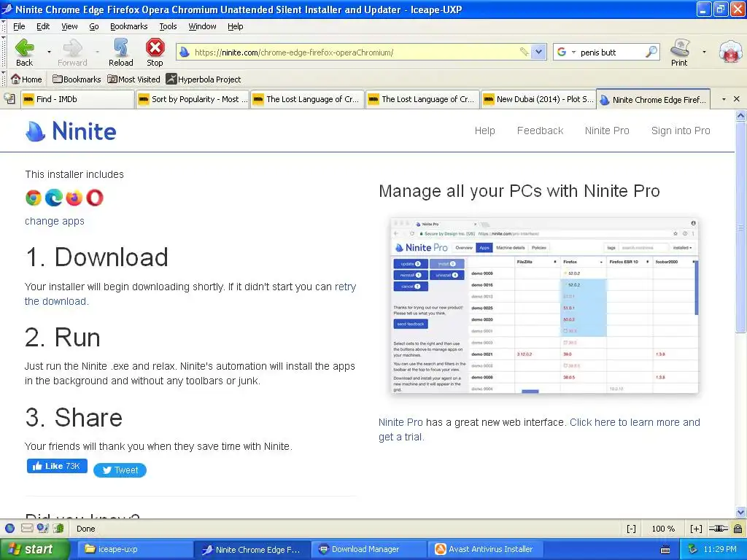747x560 pixels.
Task: Open the Back history dropdown arrow
Action: (49, 52)
